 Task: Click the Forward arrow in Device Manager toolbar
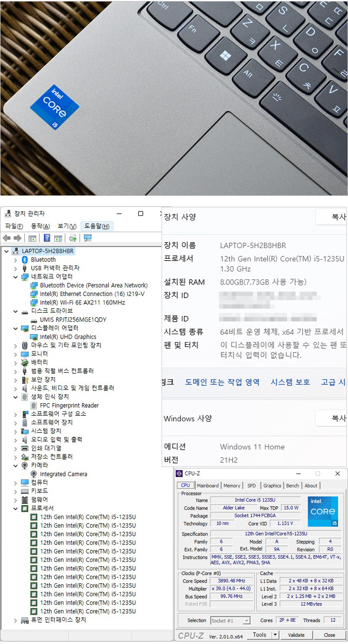coord(18,238)
